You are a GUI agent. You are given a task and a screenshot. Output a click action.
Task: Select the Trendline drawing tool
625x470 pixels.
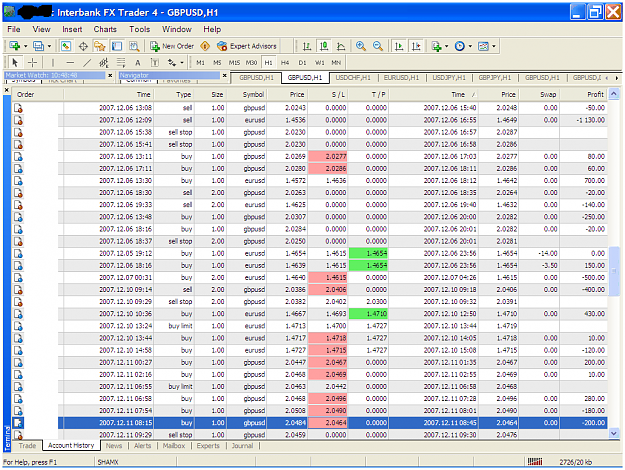tap(87, 63)
